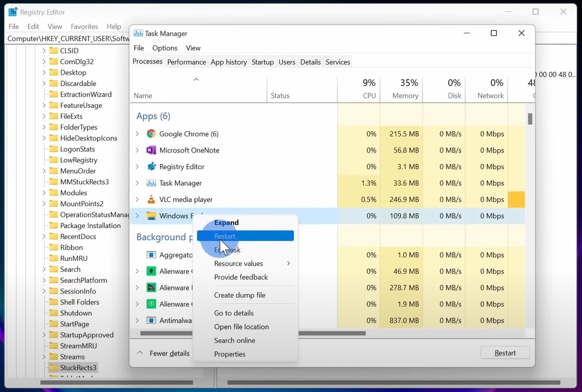Screen dimensions: 582x392
Task: Click the Task Manager horizontal scrollbar
Action: pyautogui.click(x=253, y=333)
